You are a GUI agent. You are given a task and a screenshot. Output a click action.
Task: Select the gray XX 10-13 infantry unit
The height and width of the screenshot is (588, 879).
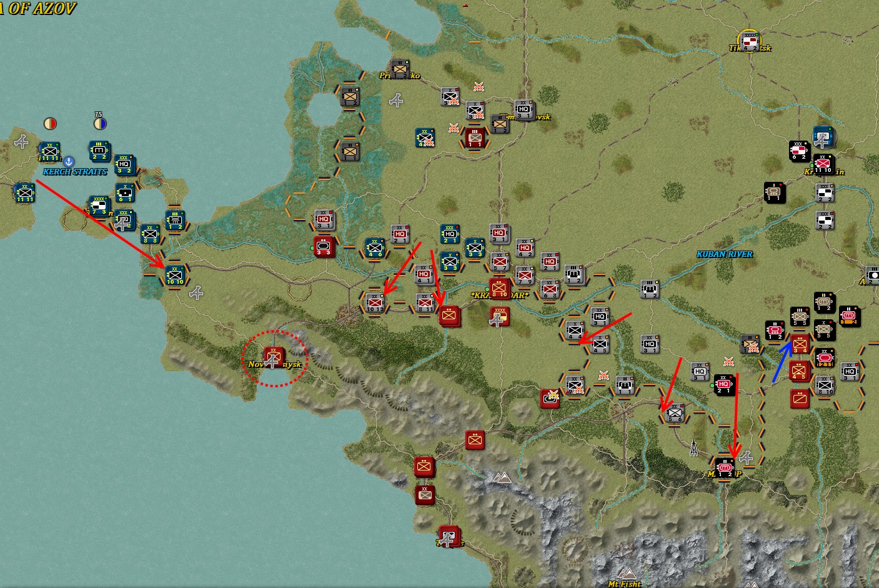click(375, 302)
